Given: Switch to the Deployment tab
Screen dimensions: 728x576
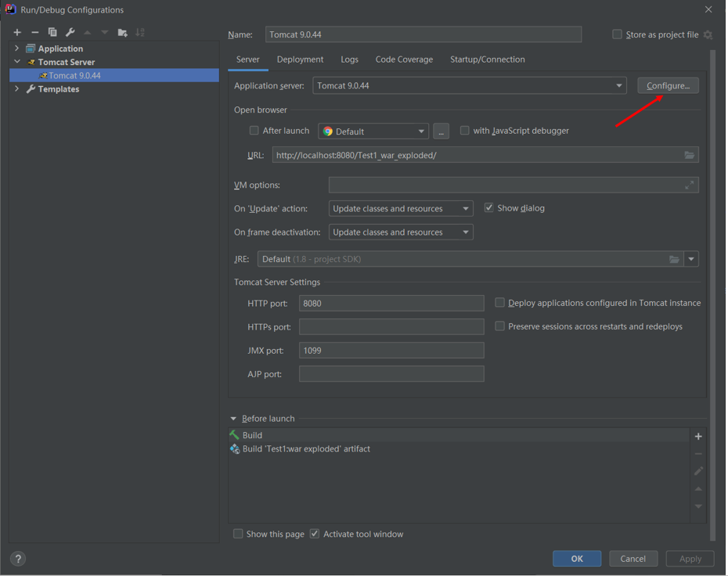Looking at the screenshot, I should coord(300,59).
